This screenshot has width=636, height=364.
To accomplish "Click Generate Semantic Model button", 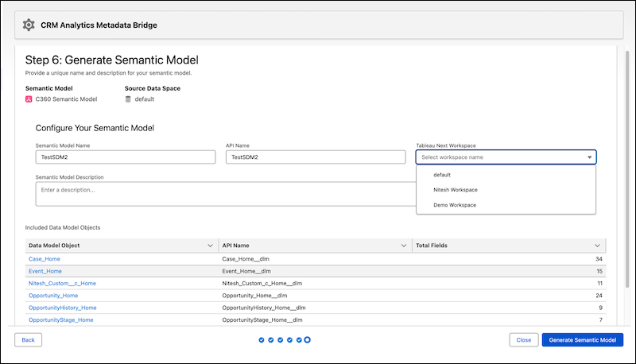I will coord(583,339).
